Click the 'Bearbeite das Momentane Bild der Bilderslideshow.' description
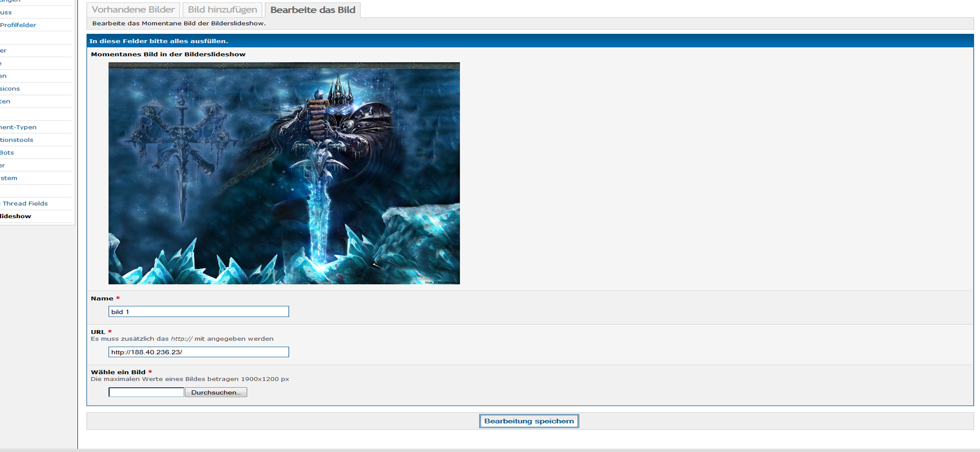Screen dimensions: 980x452 coord(179,23)
